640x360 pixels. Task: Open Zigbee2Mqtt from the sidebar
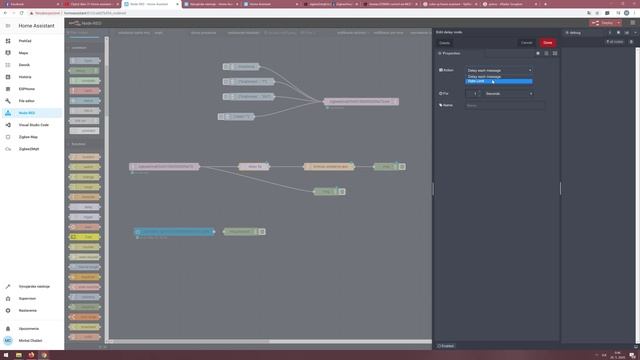point(32,149)
